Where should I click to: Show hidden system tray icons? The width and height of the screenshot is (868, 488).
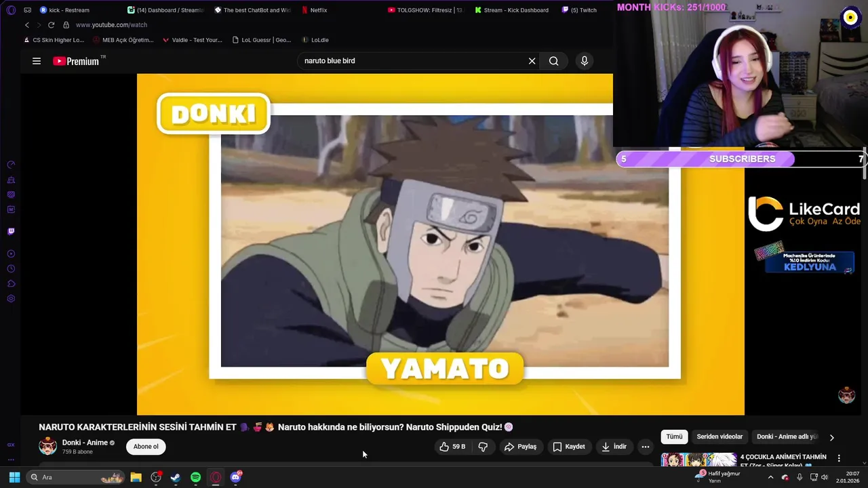770,477
